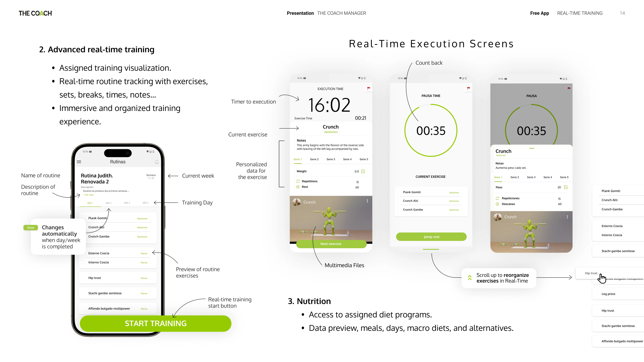The height and width of the screenshot is (362, 644).
Task: Tap the three-dot menu on Crunch exercise
Action: pos(367,202)
